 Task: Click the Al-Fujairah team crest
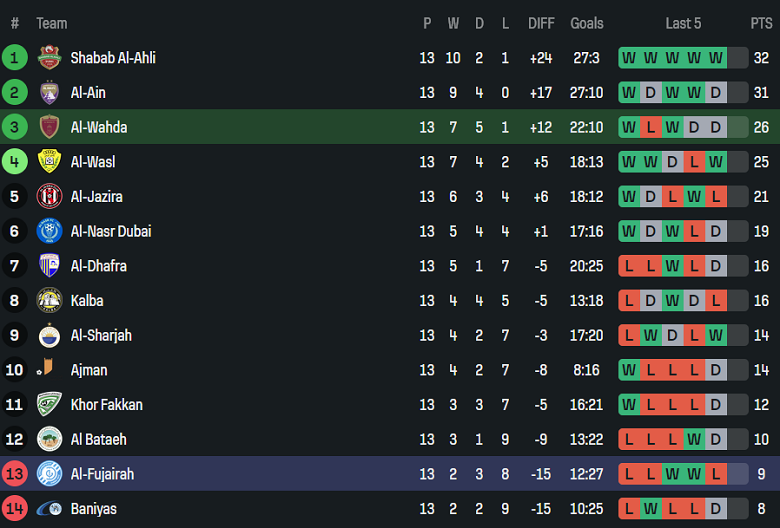point(49,474)
